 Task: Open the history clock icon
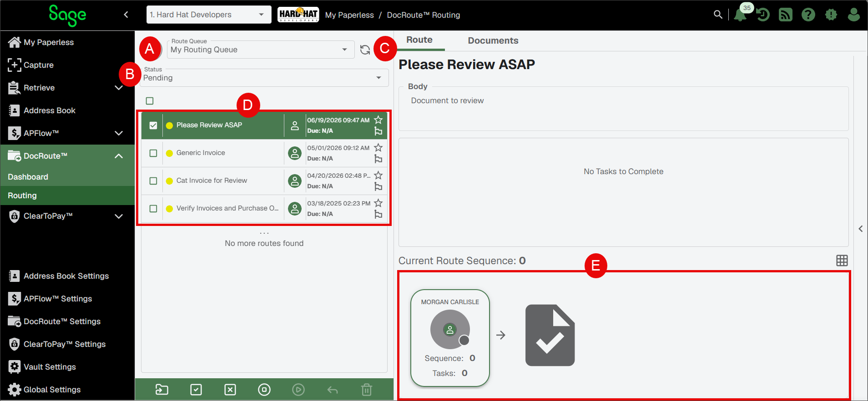pos(763,15)
